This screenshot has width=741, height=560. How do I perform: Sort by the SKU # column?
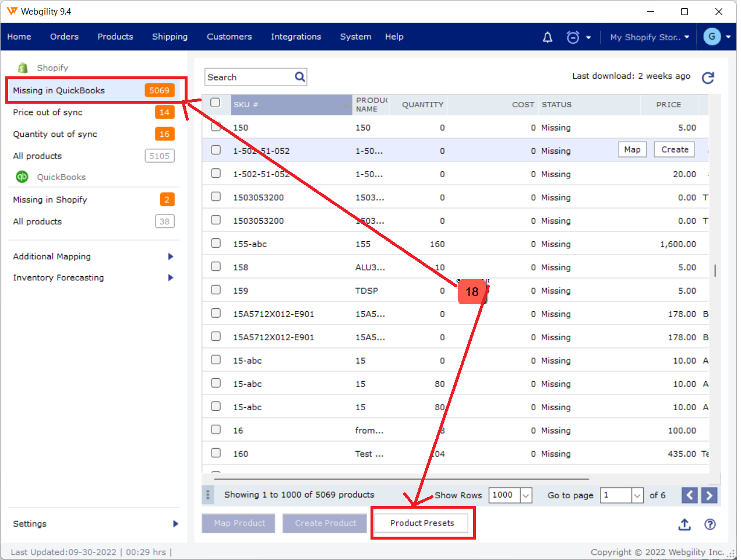[x=291, y=105]
